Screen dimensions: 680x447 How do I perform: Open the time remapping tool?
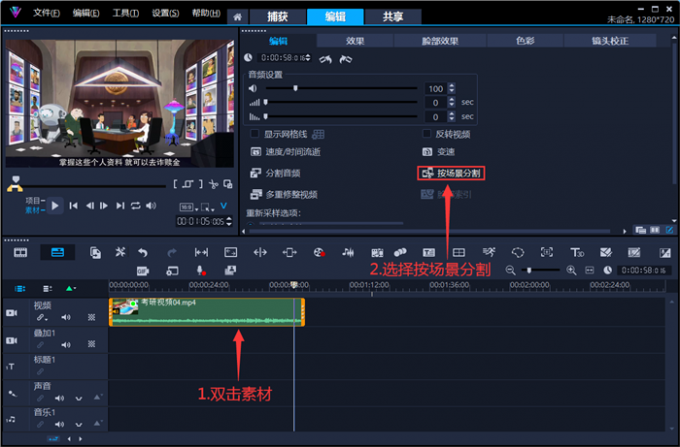coord(489,252)
